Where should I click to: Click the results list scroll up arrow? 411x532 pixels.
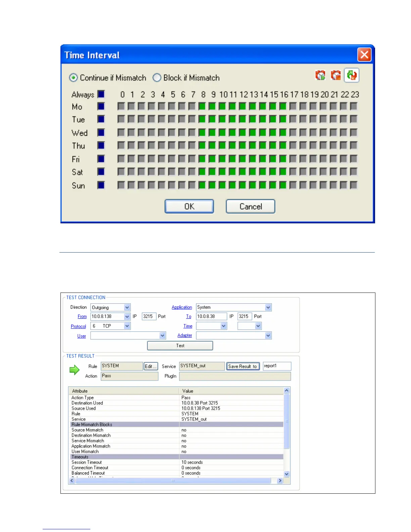(x=286, y=390)
